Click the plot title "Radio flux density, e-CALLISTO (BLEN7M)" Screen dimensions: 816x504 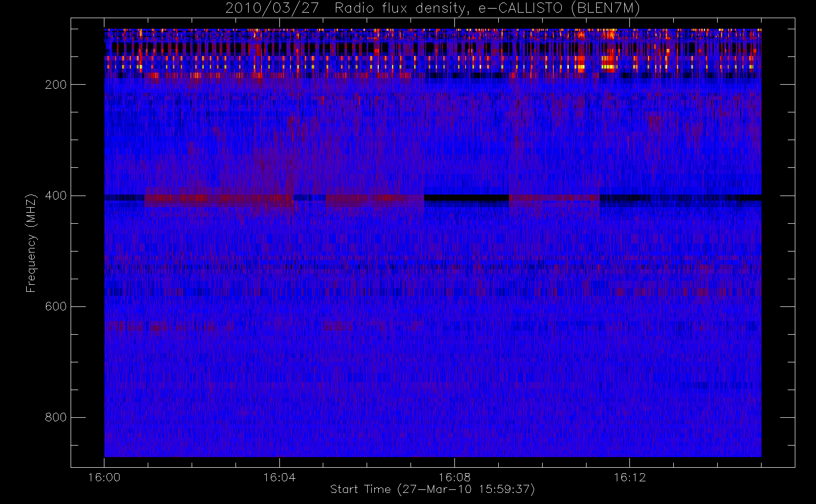(487, 9)
